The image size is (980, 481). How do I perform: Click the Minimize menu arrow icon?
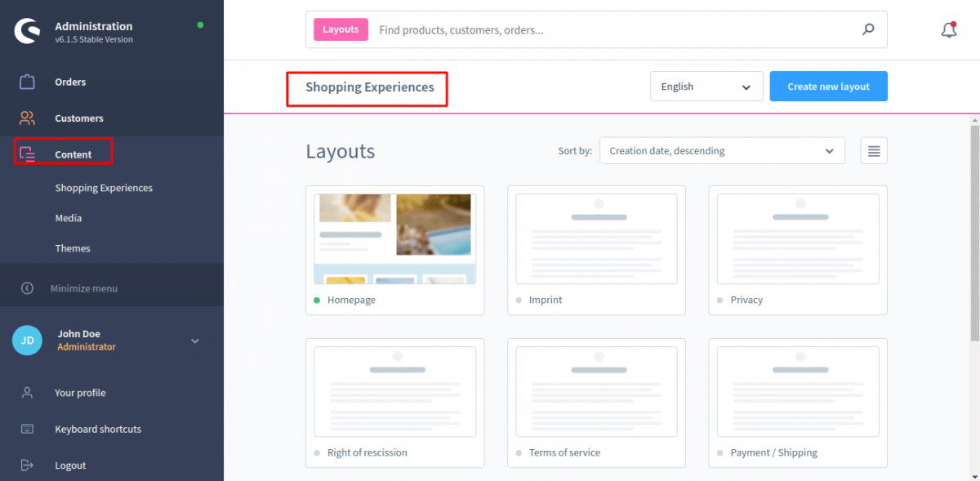[x=27, y=288]
